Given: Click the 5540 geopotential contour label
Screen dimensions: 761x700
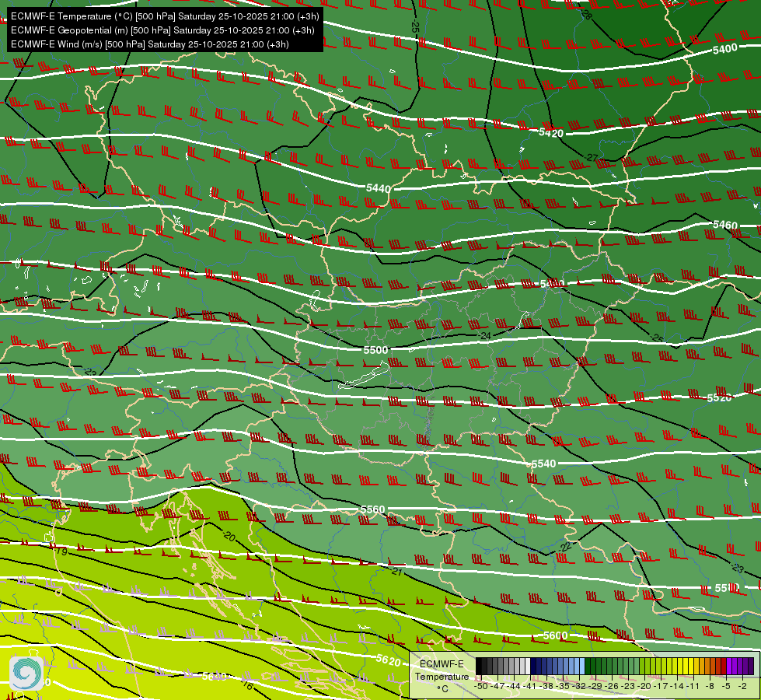Looking at the screenshot, I should (543, 464).
